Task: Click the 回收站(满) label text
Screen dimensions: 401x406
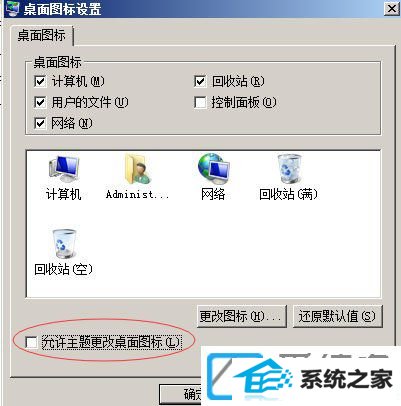Action: click(289, 194)
